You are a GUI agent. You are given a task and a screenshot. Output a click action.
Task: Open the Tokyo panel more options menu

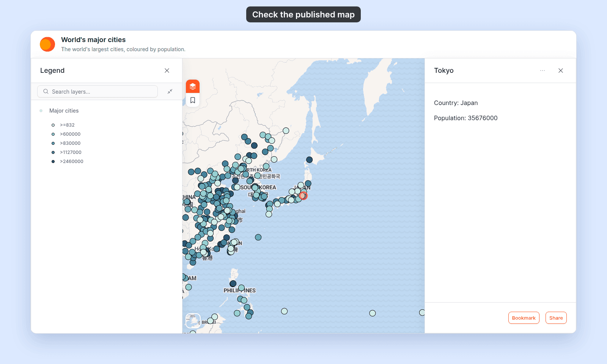543,71
